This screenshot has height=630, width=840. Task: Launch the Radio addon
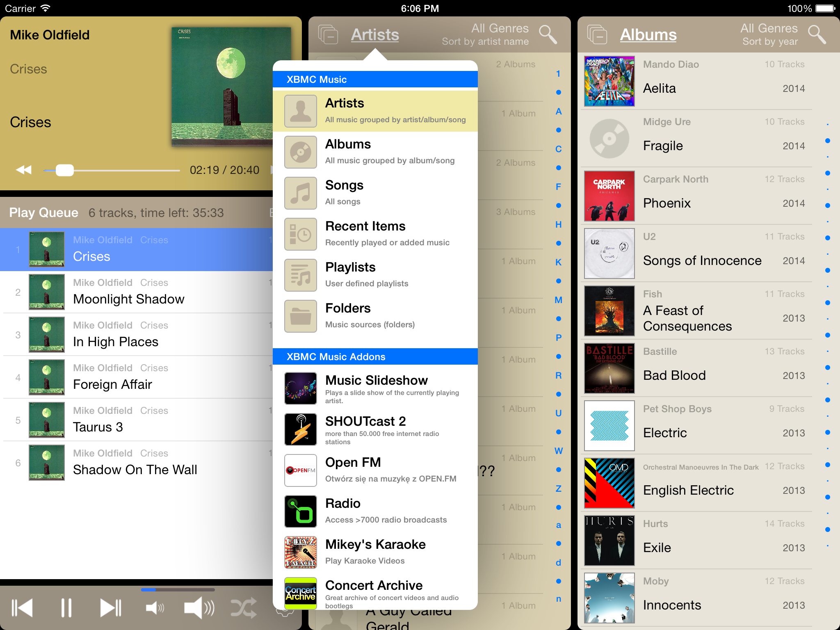pyautogui.click(x=375, y=511)
